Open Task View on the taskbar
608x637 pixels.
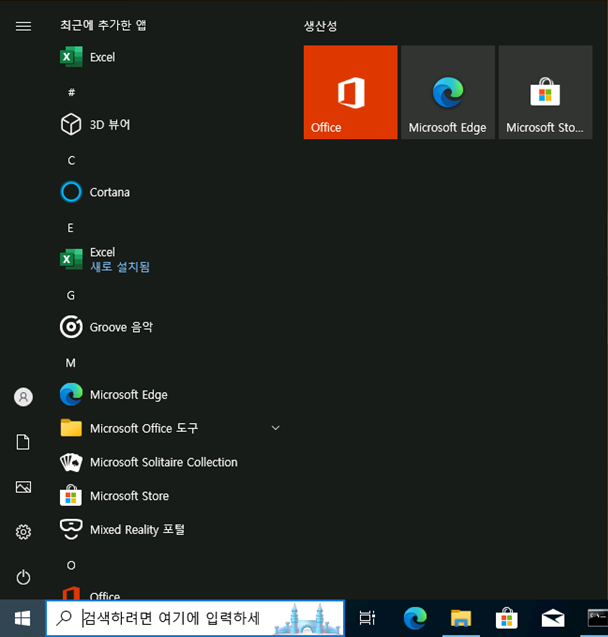point(367,618)
